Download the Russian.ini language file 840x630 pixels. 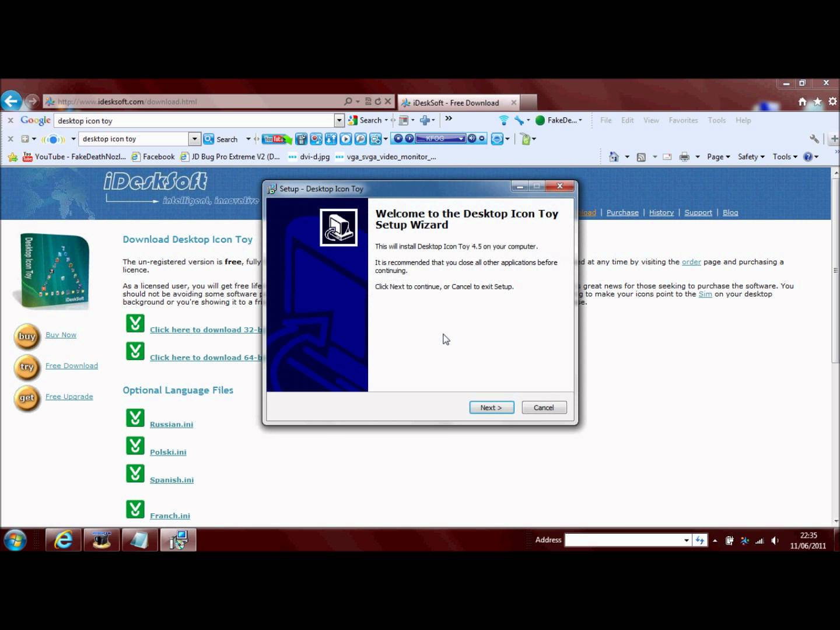point(171,424)
